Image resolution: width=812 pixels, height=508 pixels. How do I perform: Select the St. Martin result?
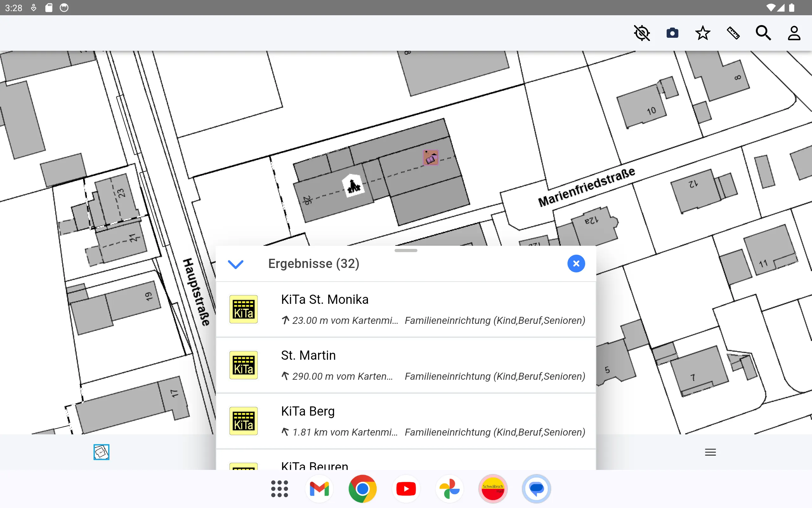tap(406, 365)
